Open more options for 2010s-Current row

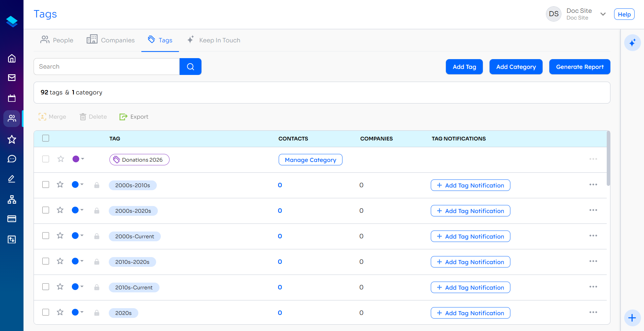coord(593,287)
